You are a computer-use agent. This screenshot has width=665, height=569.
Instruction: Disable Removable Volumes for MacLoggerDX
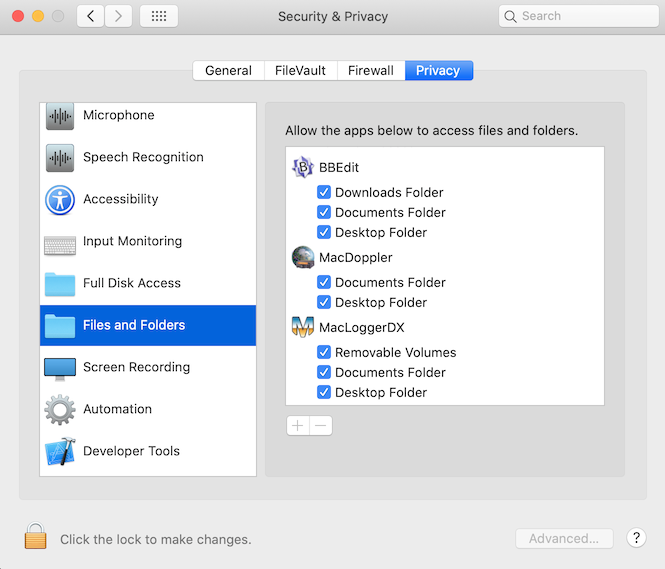[324, 352]
